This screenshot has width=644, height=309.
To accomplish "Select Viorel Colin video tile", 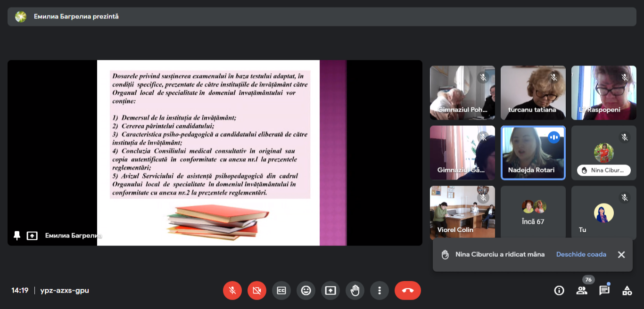I will (x=462, y=213).
